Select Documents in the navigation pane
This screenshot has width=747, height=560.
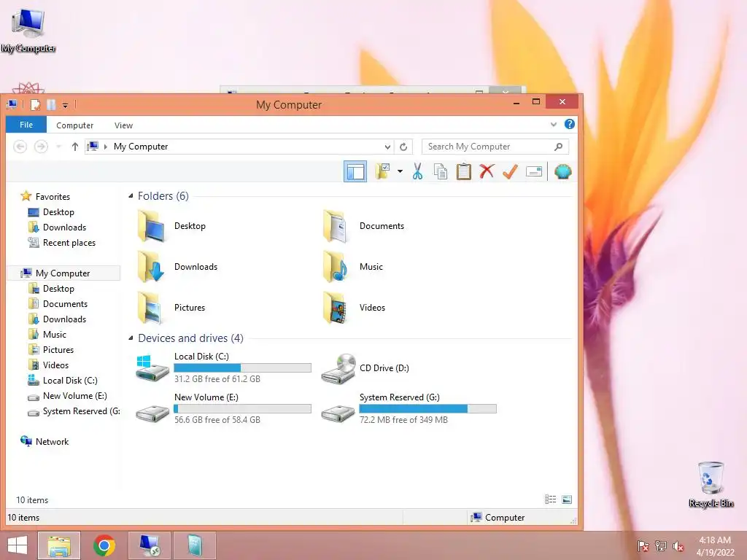coord(58,304)
